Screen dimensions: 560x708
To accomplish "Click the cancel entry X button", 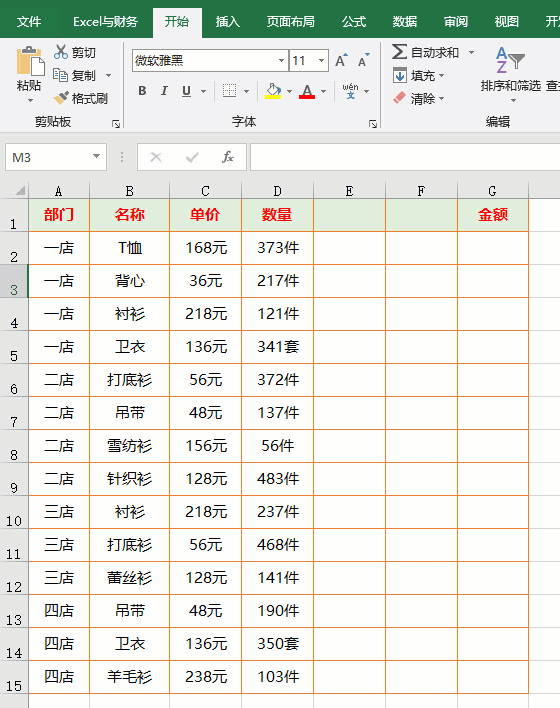I will click(156, 157).
